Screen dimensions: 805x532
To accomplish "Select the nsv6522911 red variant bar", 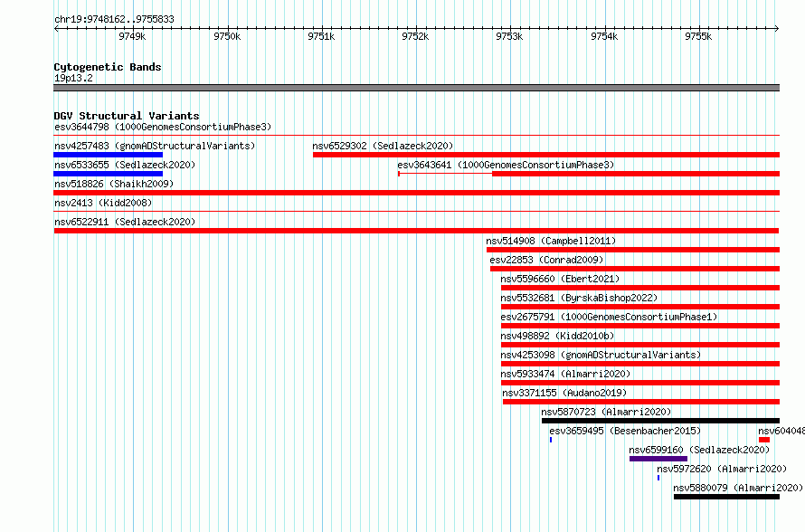I will (x=416, y=231).
